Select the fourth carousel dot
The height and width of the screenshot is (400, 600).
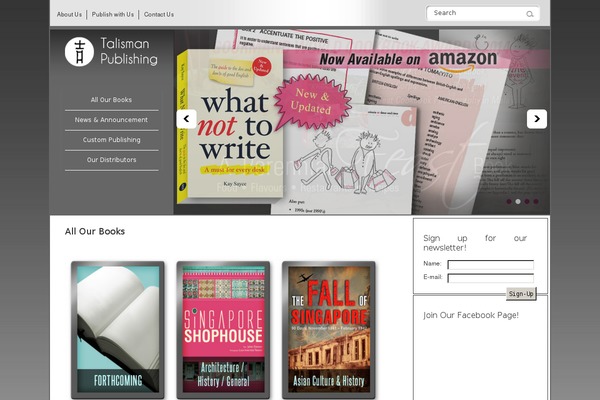coord(536,201)
